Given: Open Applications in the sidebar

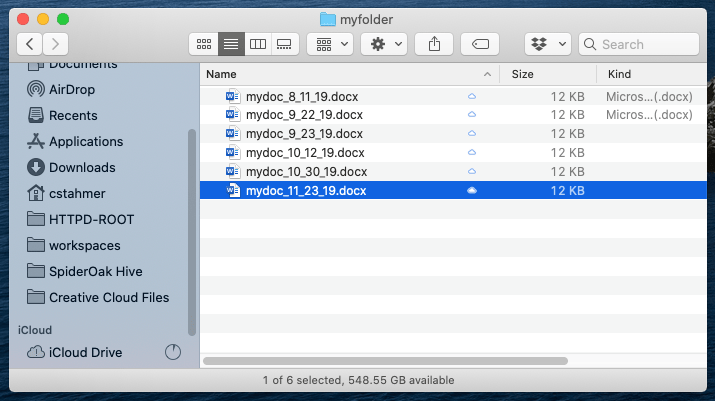Looking at the screenshot, I should pyautogui.click(x=86, y=141).
